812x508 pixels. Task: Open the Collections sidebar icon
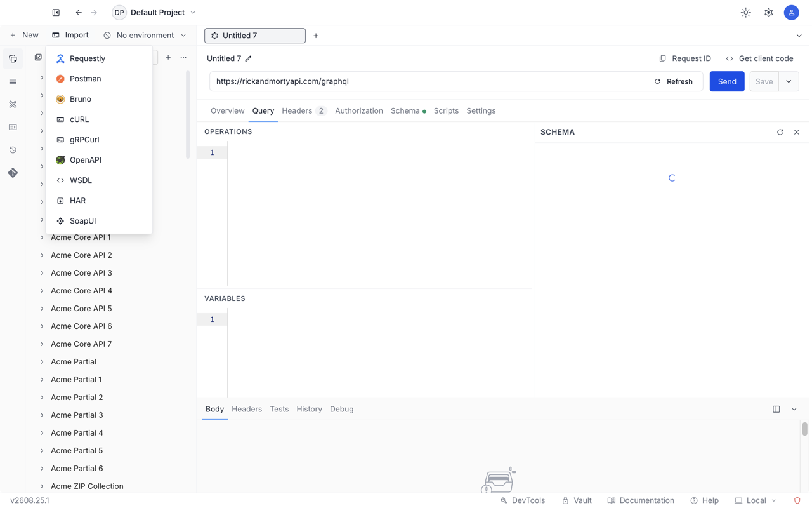13,58
